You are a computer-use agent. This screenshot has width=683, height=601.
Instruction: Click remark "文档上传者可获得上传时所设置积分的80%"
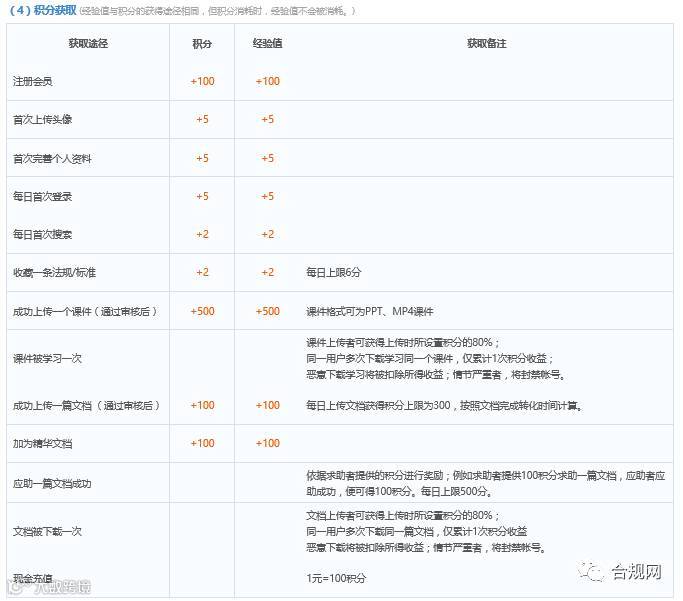tap(399, 516)
